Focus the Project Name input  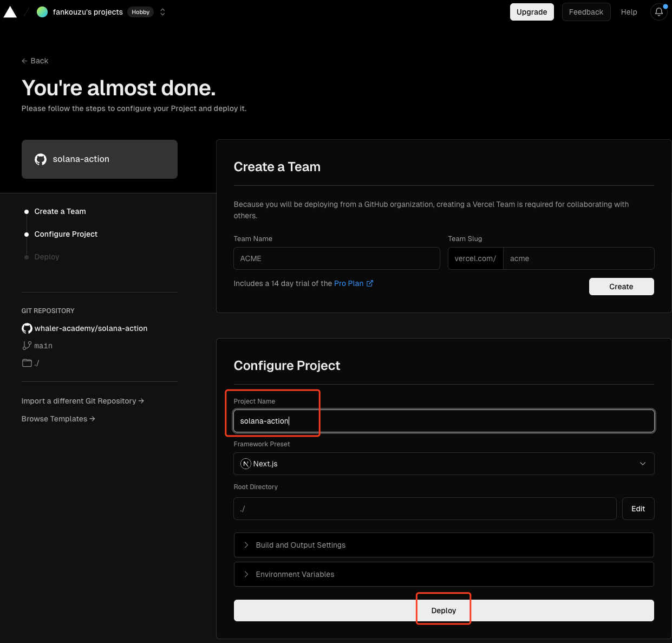click(x=443, y=421)
